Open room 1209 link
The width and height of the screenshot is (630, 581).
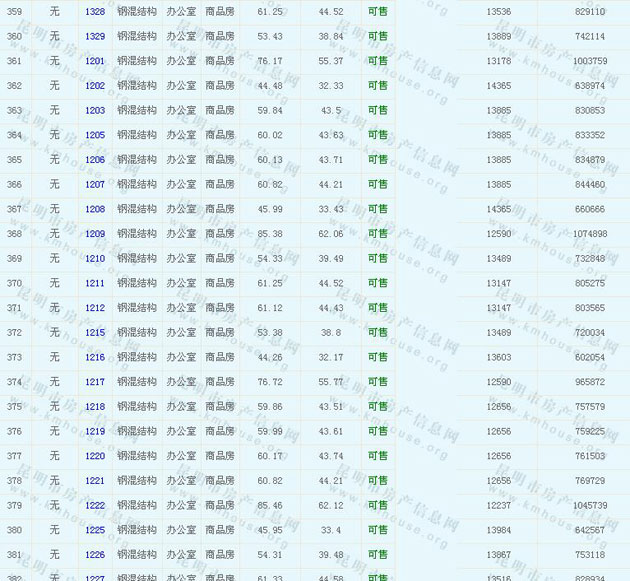(95, 234)
